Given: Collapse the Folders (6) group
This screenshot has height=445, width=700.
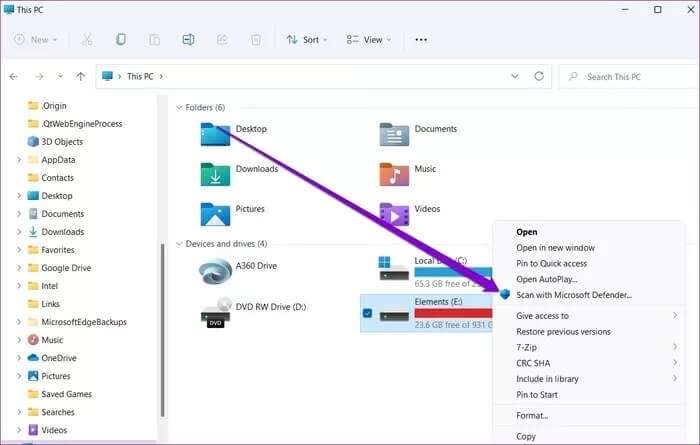Looking at the screenshot, I should point(179,108).
